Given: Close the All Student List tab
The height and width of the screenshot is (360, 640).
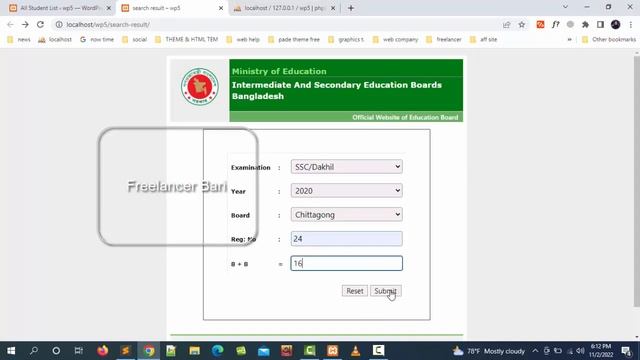Looking at the screenshot, I should pyautogui.click(x=109, y=8).
